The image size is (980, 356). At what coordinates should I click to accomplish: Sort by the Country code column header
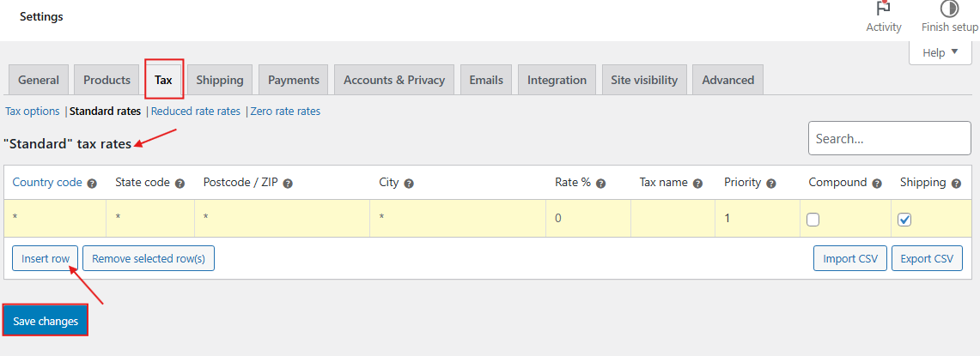47,183
